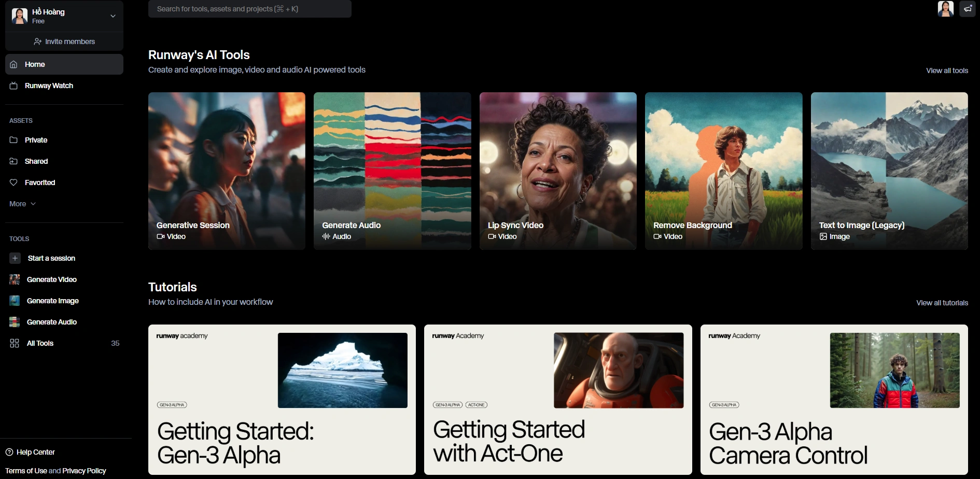Screen dimensions: 980x479
Task: Open the Generative Session video tool card
Action: click(227, 171)
